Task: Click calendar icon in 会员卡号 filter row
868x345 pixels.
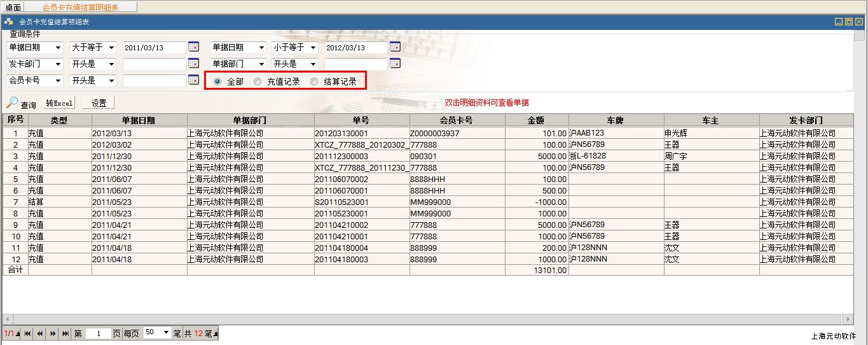Action: point(194,80)
